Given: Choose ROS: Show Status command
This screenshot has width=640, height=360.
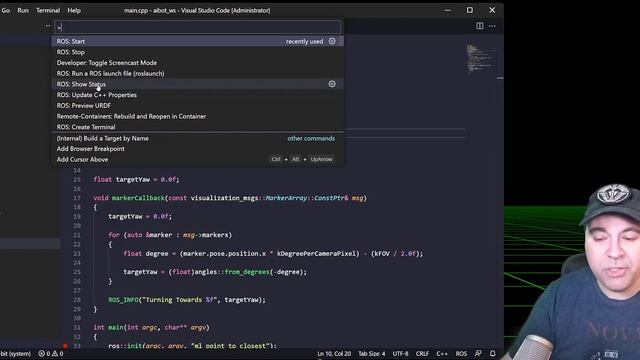Looking at the screenshot, I should tap(198, 84).
